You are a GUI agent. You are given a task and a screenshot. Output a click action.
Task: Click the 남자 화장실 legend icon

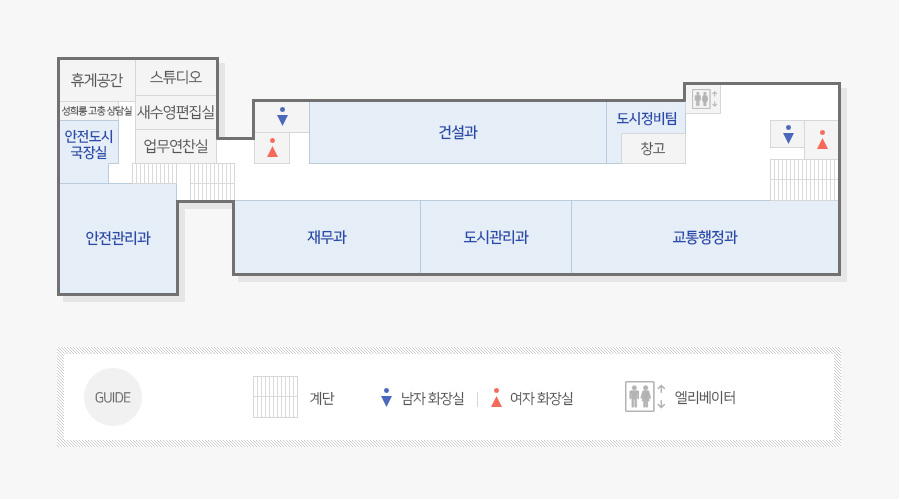386,397
